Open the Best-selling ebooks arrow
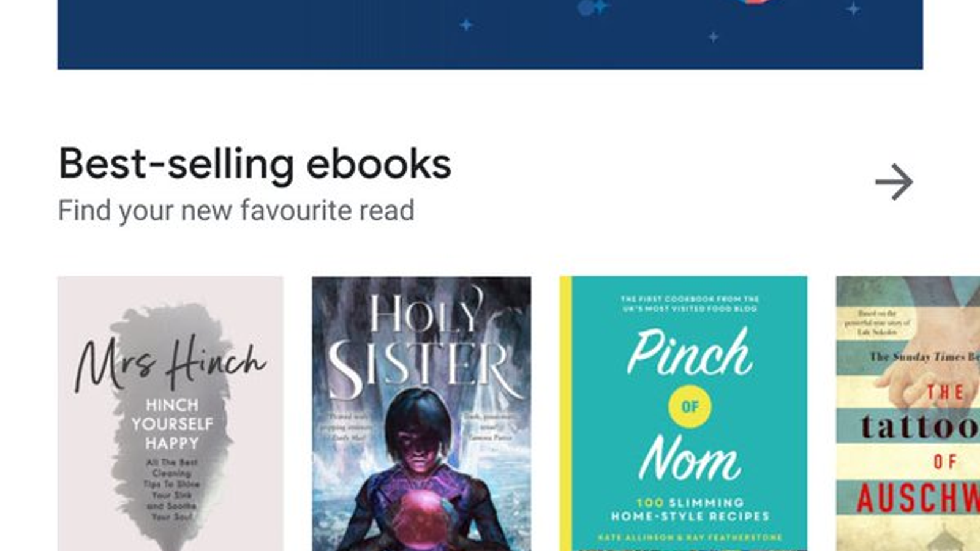This screenshot has width=980, height=551. click(x=894, y=182)
